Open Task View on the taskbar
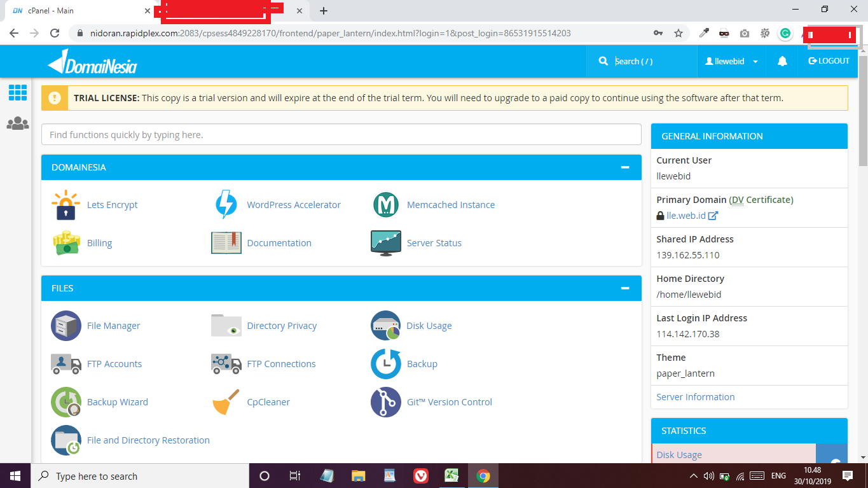Viewport: 868px width, 488px height. (x=294, y=476)
